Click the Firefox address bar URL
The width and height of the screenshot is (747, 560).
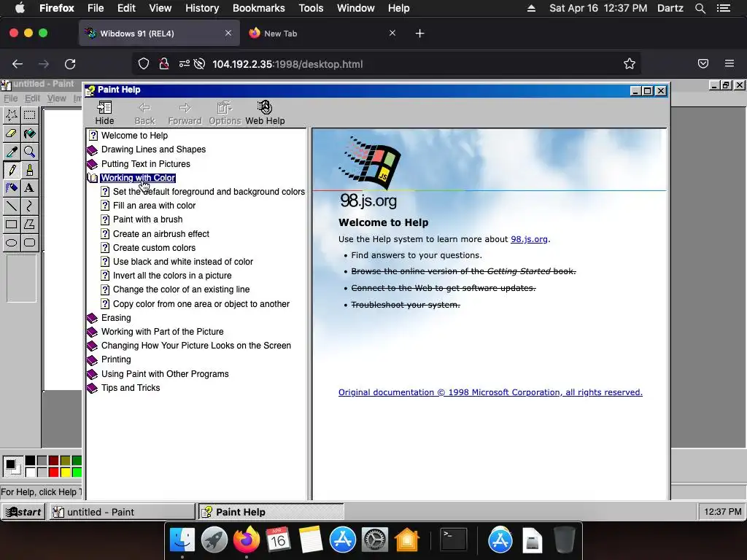pyautogui.click(x=287, y=64)
